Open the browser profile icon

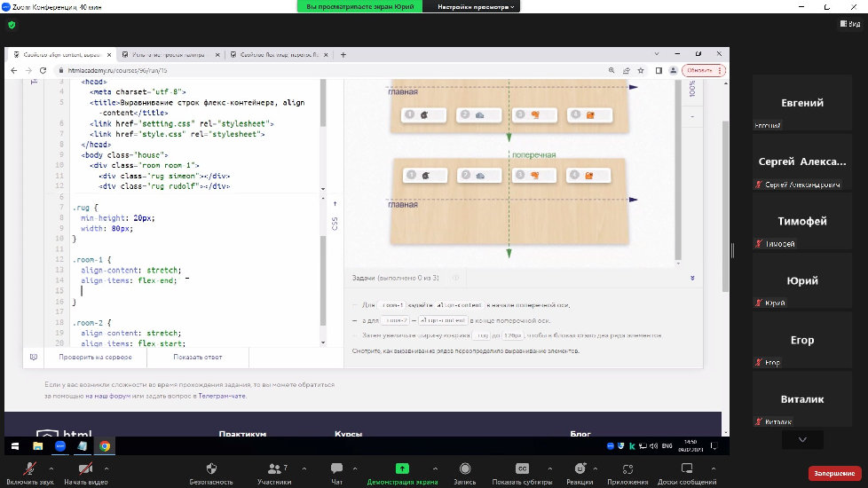tap(673, 70)
